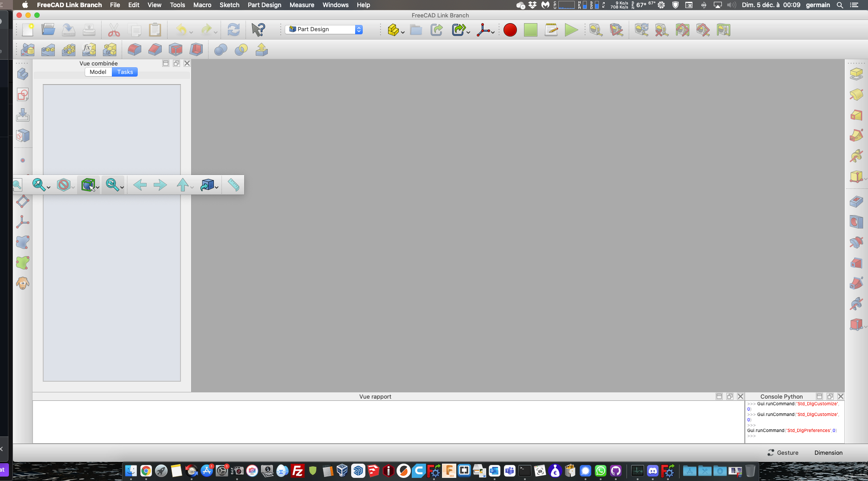868x481 pixels.
Task: Execute the current macro
Action: click(x=571, y=30)
